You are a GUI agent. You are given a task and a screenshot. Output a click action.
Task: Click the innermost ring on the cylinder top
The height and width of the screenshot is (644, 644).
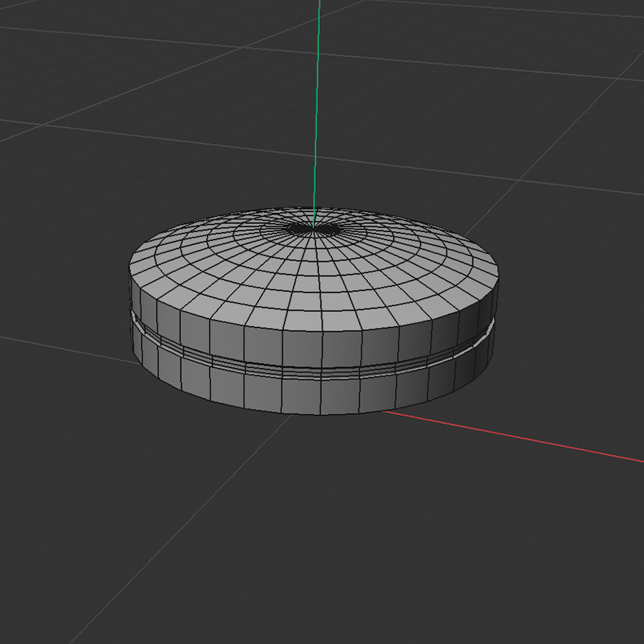point(315,236)
